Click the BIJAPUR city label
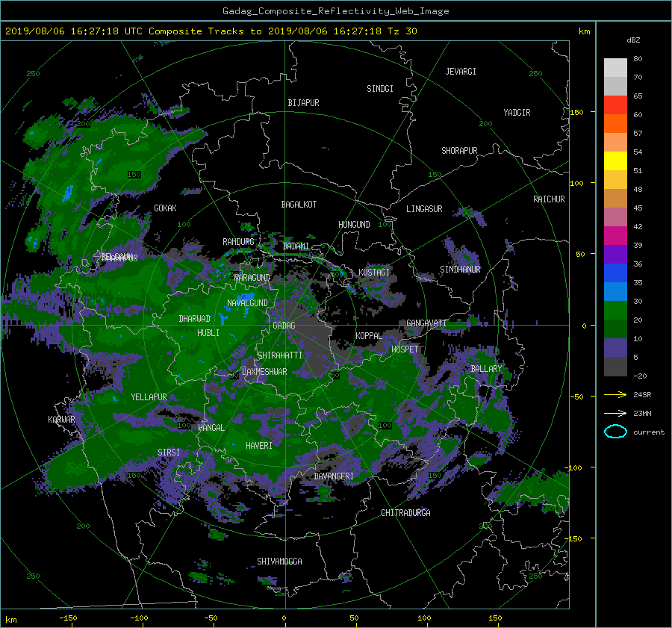Screen dimensions: 672x628 pyautogui.click(x=303, y=103)
